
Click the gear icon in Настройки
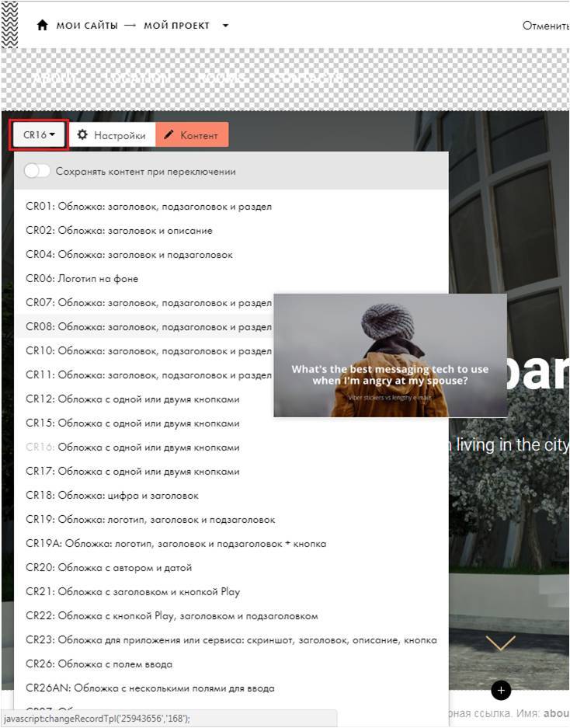[82, 135]
